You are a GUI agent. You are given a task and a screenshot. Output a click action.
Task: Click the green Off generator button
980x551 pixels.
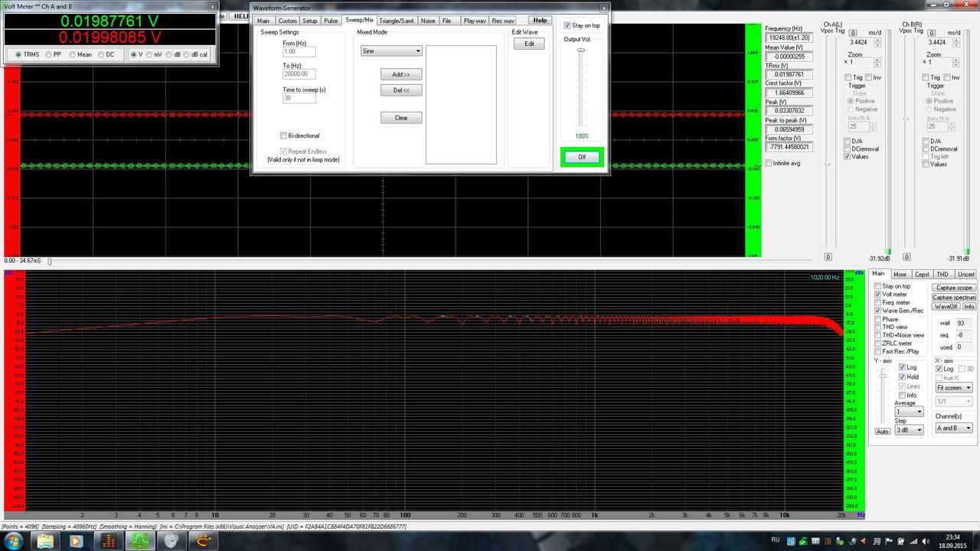(582, 157)
